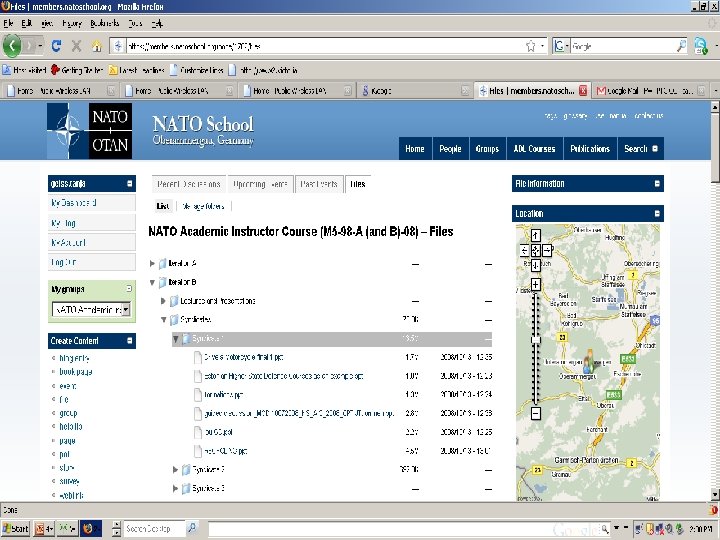Click the Syndicate 2 folder icon
The height and width of the screenshot is (540, 720).
(x=186, y=470)
